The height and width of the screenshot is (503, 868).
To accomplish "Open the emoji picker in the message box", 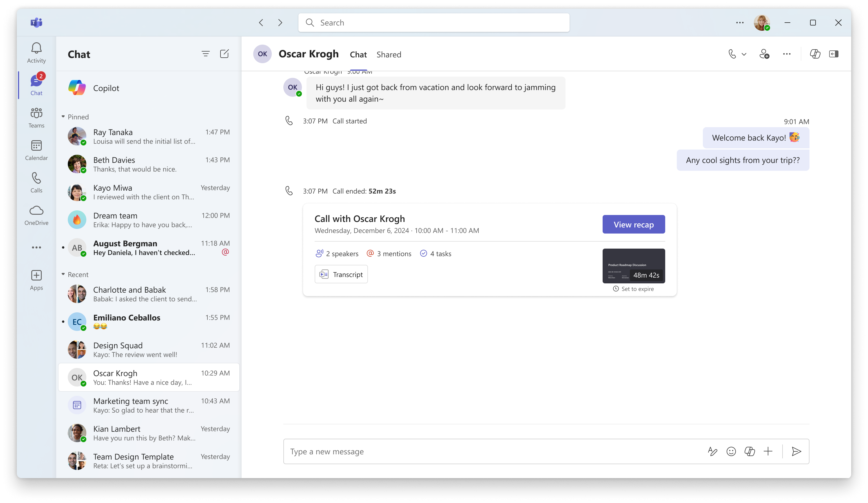I will (x=731, y=451).
